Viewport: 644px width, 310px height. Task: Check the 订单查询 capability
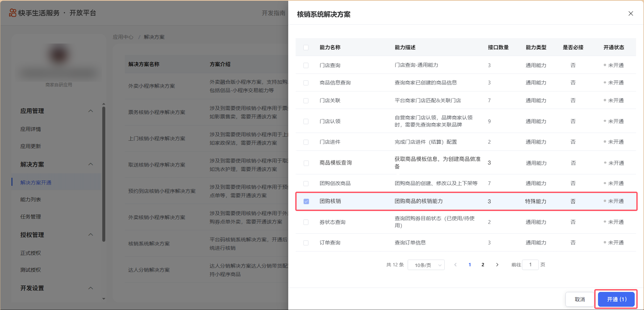[x=306, y=242]
